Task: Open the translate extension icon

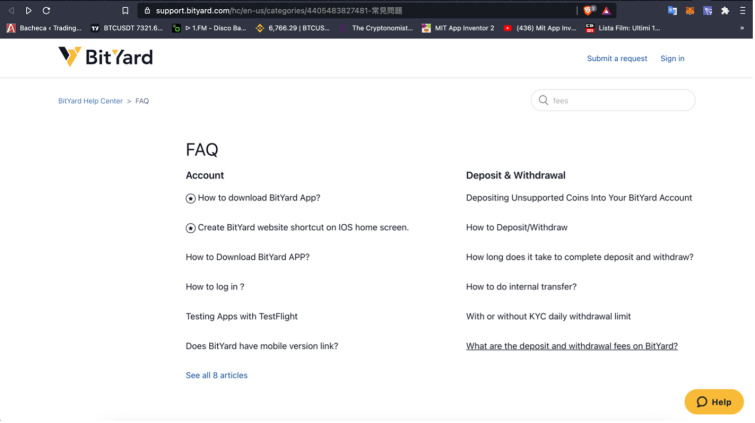Action: [672, 11]
